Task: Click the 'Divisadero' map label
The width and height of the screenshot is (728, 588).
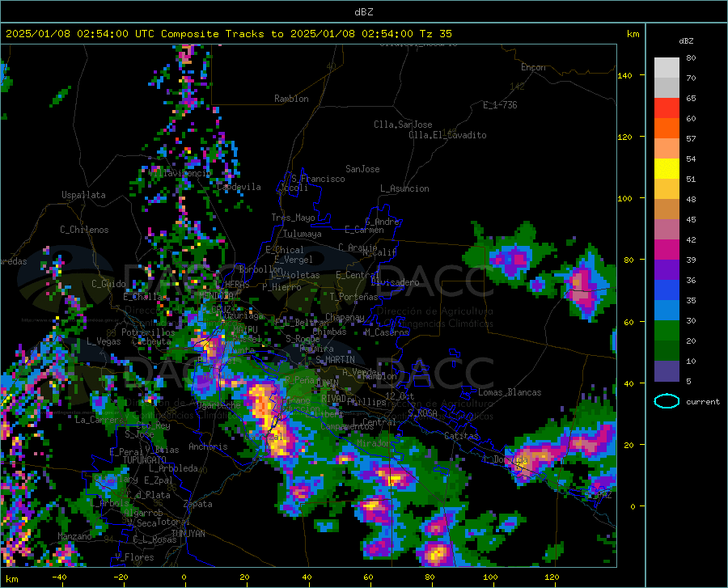Action: [395, 282]
